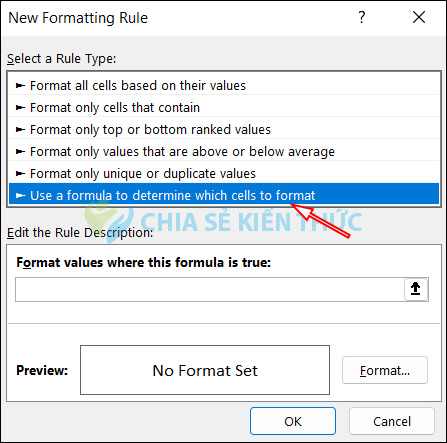Click the 'Edit the Rule Description:' label
Image resolution: width=447 pixels, height=443 pixels.
coord(80,233)
